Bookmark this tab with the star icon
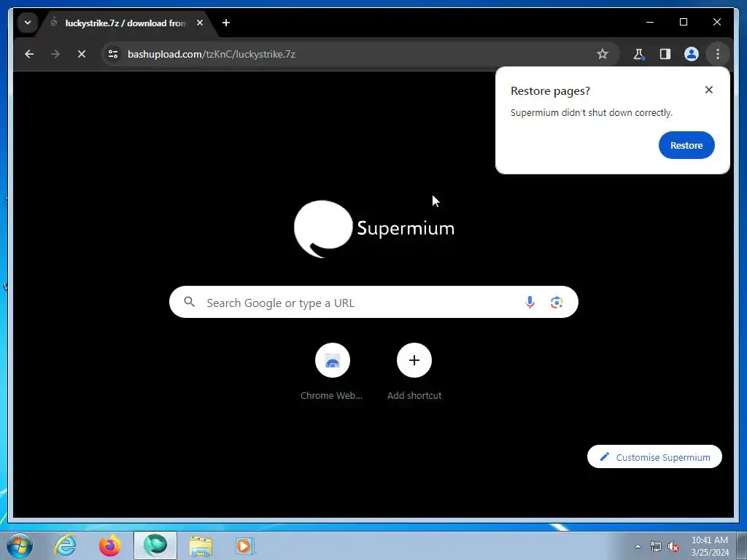Viewport: 747px width, 560px height. [602, 54]
